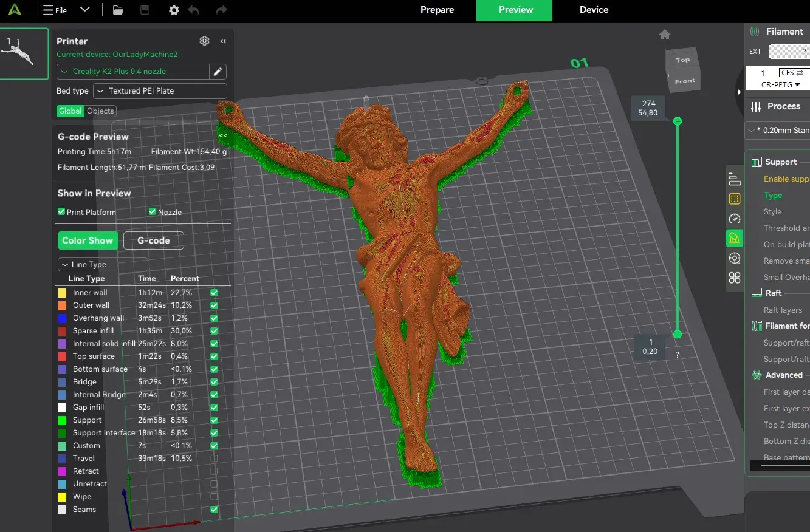Click the crosshair target toolbar icon

pyautogui.click(x=734, y=258)
